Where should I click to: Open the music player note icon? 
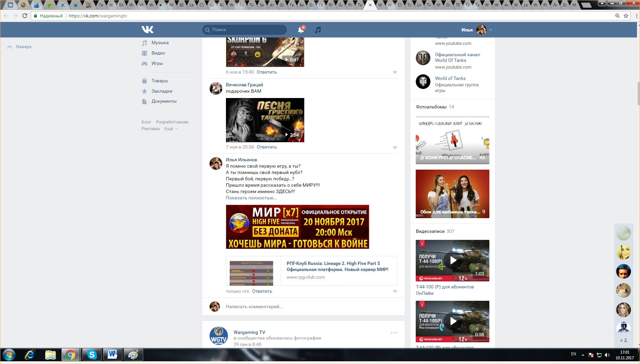pos(318,30)
